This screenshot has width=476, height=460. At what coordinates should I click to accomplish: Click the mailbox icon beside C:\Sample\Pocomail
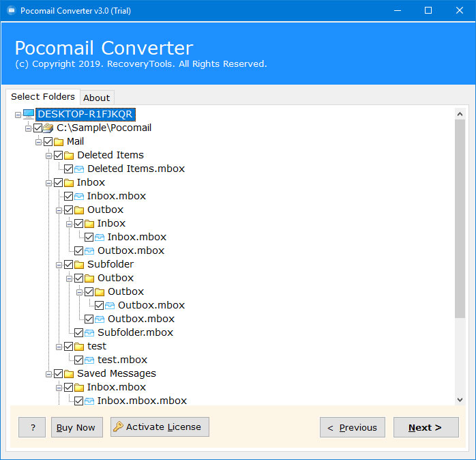click(48, 128)
